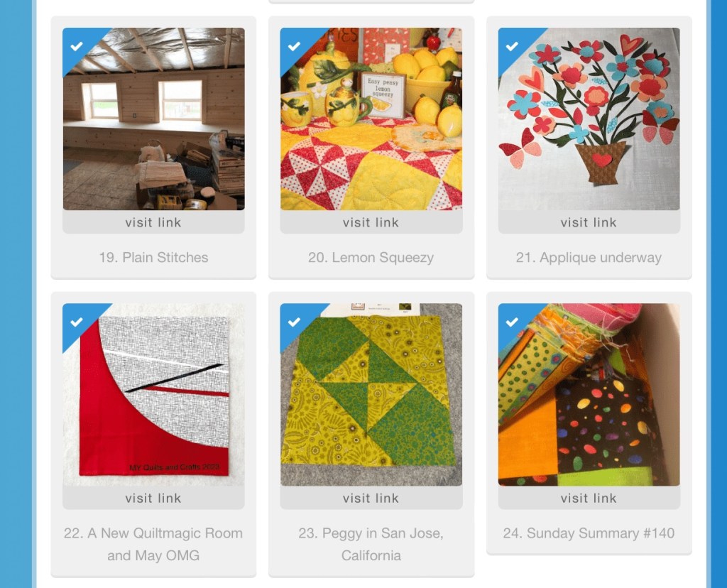Visit link under Peggy in San Jose photo
The width and height of the screenshot is (727, 588).
pyautogui.click(x=371, y=498)
